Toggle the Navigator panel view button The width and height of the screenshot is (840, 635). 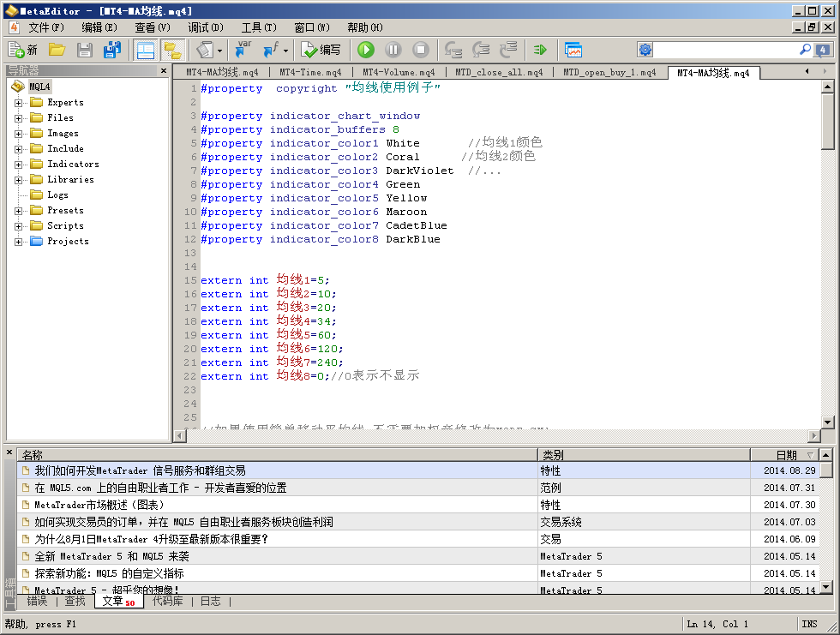coord(146,51)
